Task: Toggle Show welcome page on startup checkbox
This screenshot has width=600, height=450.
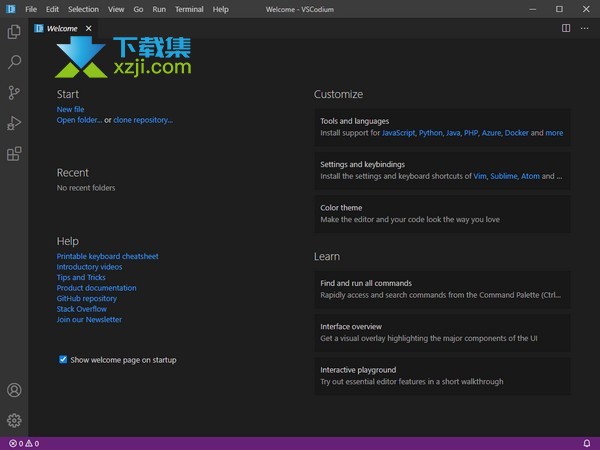Action: [63, 359]
